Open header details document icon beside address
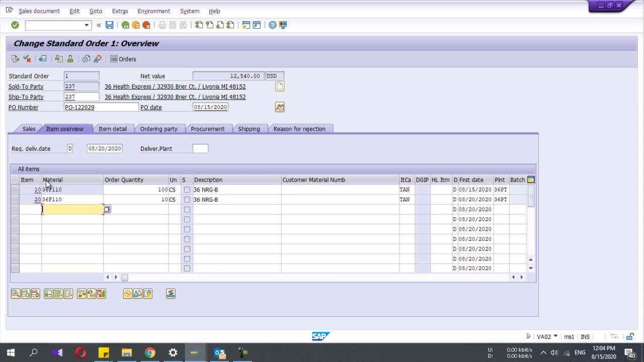Viewport: 644px width, 362px height. click(280, 86)
